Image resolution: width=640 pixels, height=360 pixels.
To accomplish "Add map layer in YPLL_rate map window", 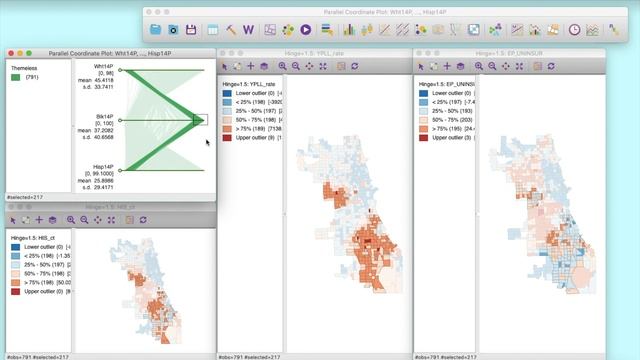I will pos(251,66).
